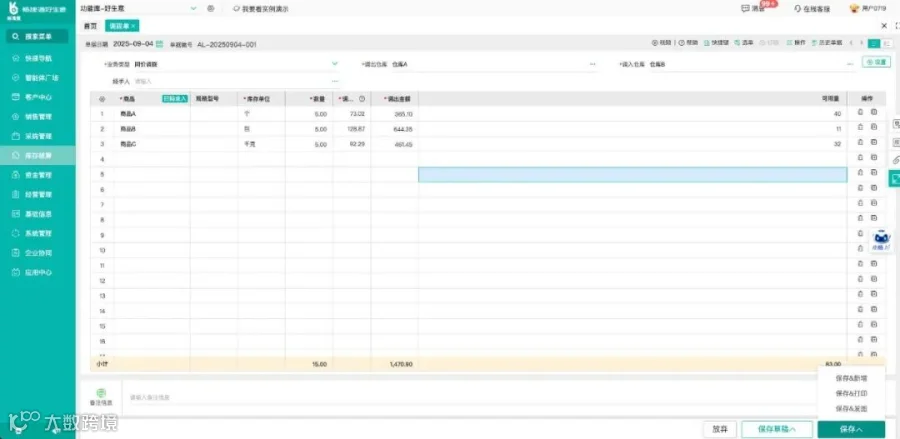Screen dimensions: 900x439
Task: Open the robot assistant icon
Action: (881, 240)
